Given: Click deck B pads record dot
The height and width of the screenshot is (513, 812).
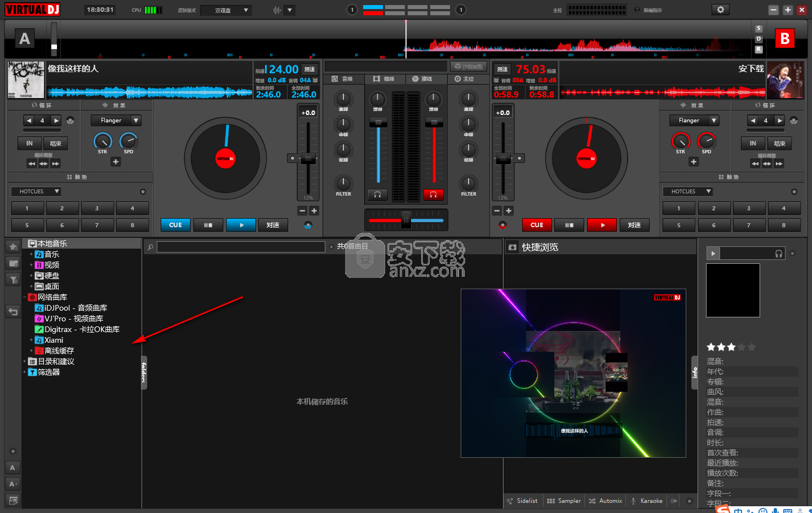Looking at the screenshot, I should [794, 192].
